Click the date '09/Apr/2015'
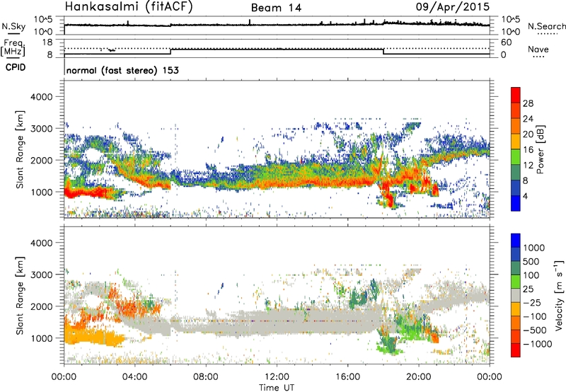 [453, 7]
